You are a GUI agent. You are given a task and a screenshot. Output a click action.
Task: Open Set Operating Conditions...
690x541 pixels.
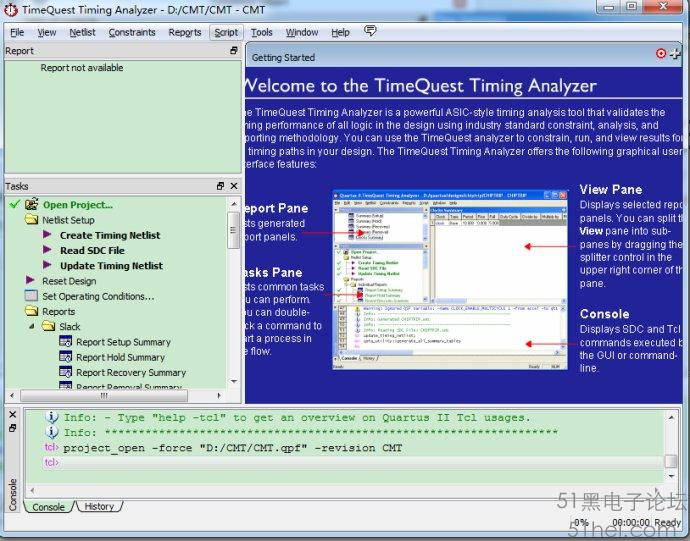(x=98, y=297)
